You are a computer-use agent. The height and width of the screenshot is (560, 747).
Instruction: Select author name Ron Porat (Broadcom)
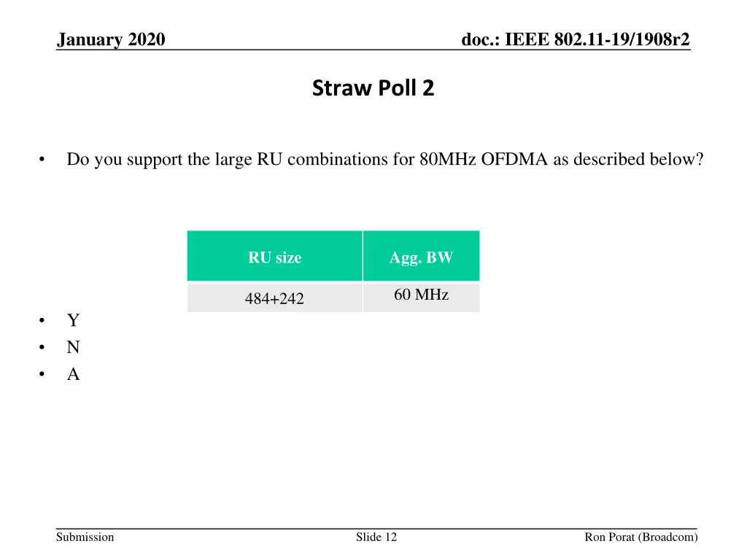point(641,537)
